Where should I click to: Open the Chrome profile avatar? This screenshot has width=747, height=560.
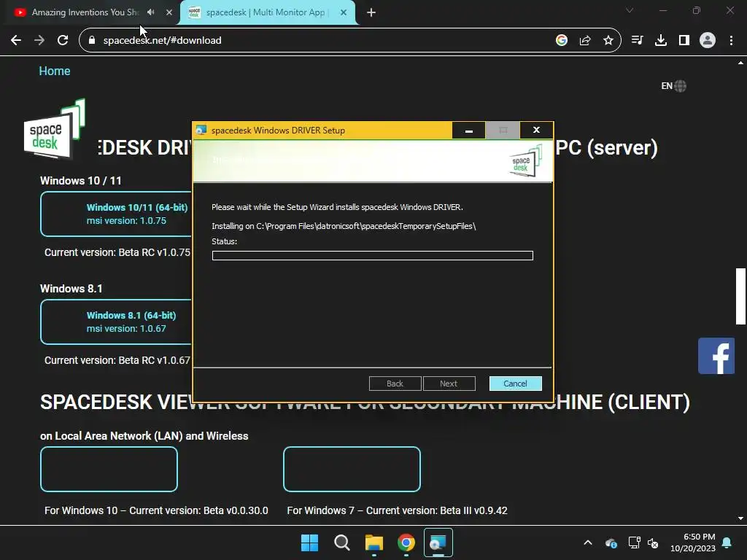(x=708, y=41)
